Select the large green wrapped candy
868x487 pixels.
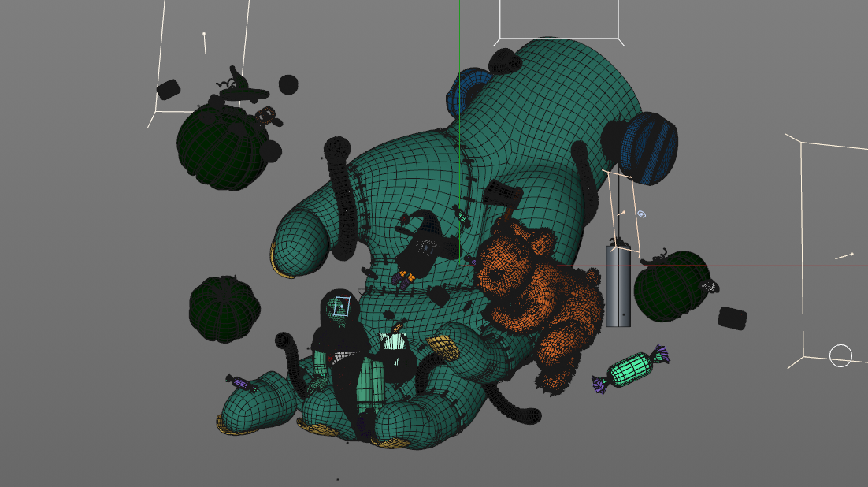(631, 368)
